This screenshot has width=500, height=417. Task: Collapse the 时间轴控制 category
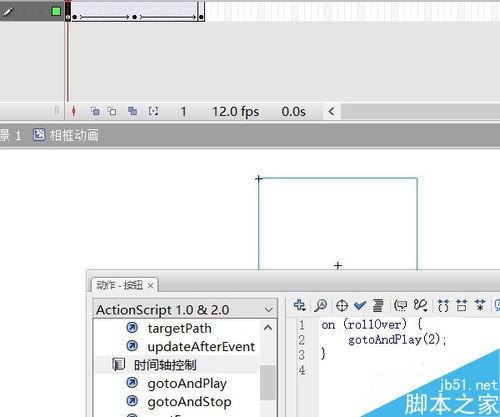coord(165,365)
